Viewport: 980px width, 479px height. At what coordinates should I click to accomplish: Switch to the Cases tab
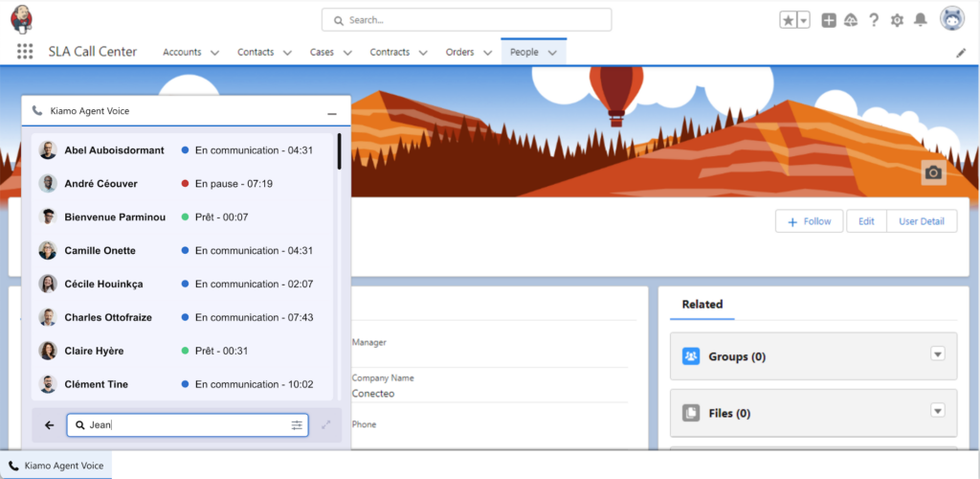pyautogui.click(x=322, y=52)
